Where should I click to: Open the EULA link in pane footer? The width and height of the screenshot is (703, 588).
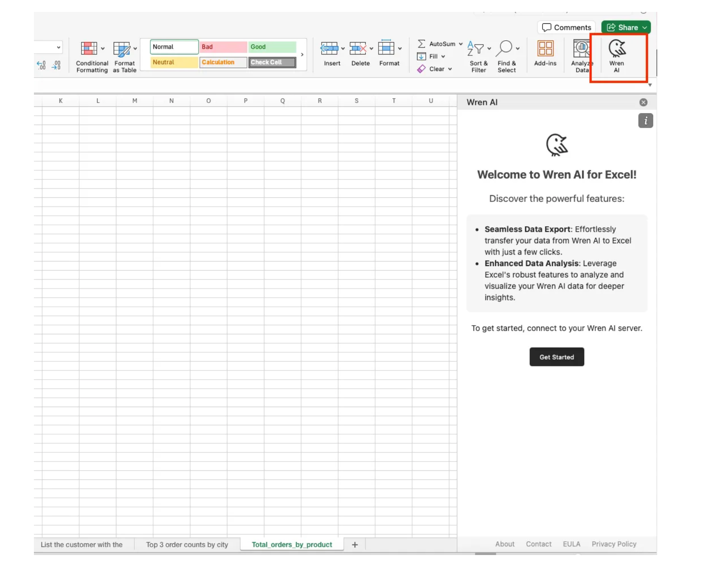[571, 544]
